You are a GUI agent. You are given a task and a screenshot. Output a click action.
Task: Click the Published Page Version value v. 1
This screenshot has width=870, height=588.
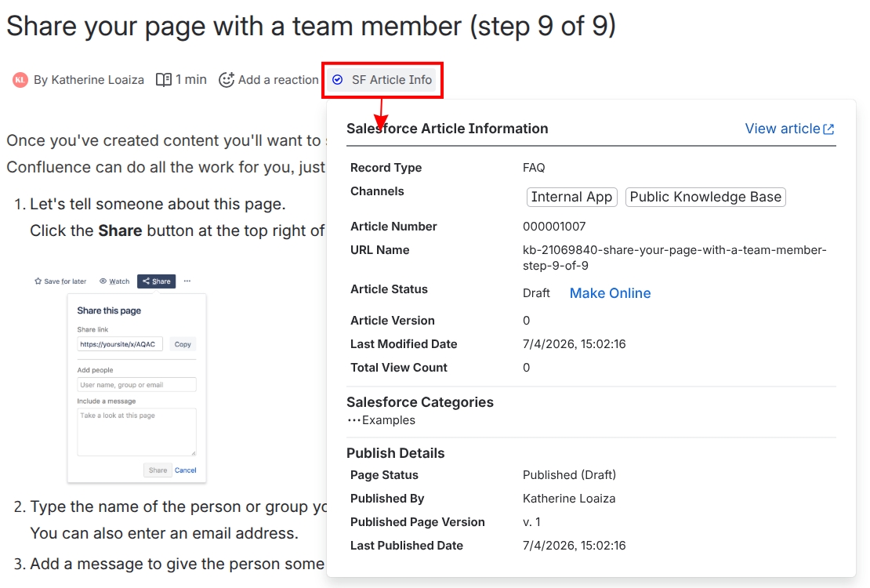pyautogui.click(x=531, y=522)
